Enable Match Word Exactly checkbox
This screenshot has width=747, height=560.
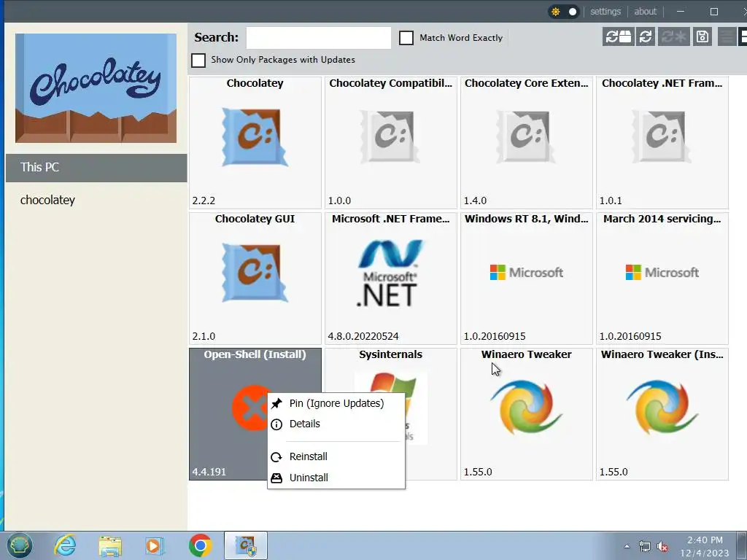[406, 38]
